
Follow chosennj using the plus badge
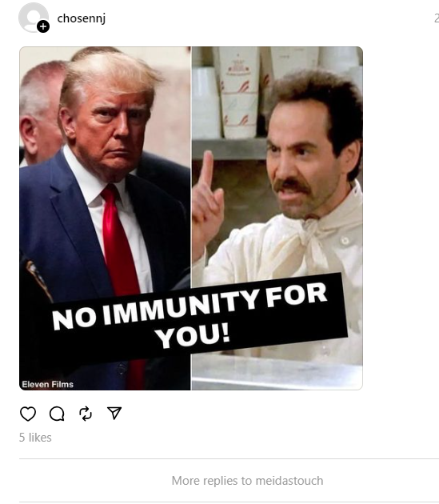[43, 26]
